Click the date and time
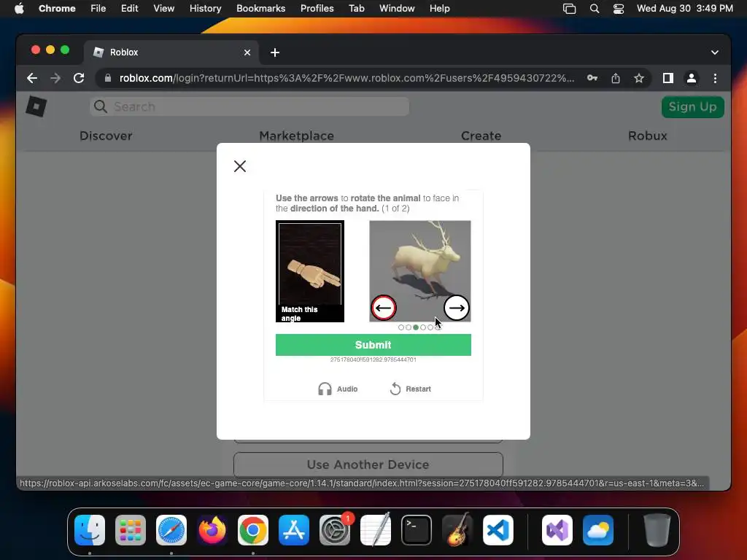This screenshot has width=747, height=560. click(684, 8)
